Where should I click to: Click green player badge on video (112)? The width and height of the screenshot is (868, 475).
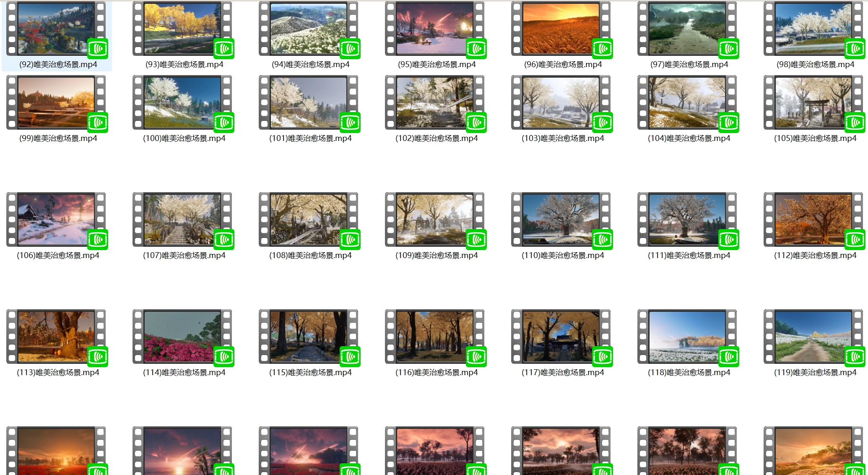(x=855, y=240)
